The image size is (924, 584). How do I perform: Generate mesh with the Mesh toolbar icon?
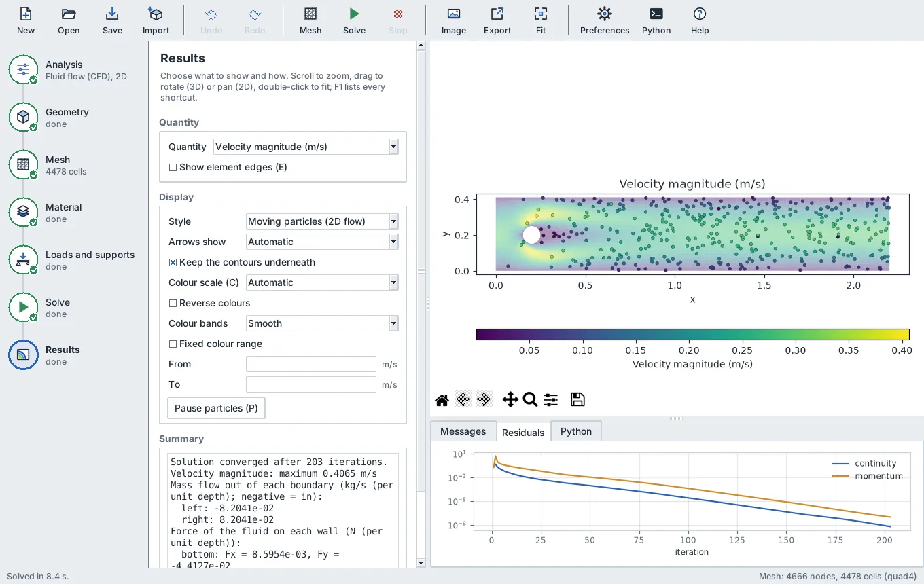tap(310, 20)
